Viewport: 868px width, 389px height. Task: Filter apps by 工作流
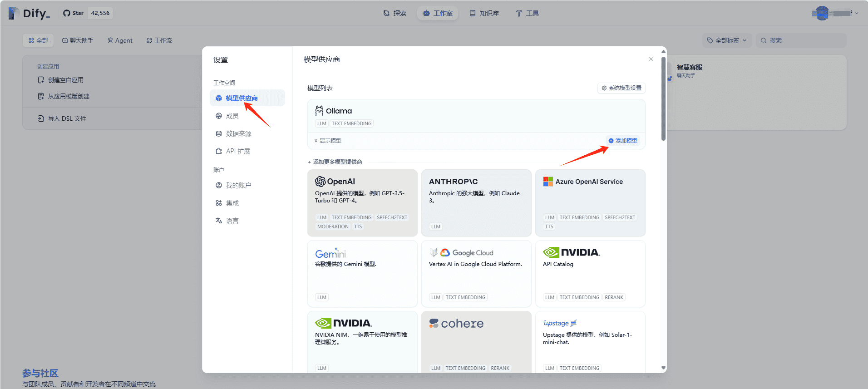click(159, 40)
